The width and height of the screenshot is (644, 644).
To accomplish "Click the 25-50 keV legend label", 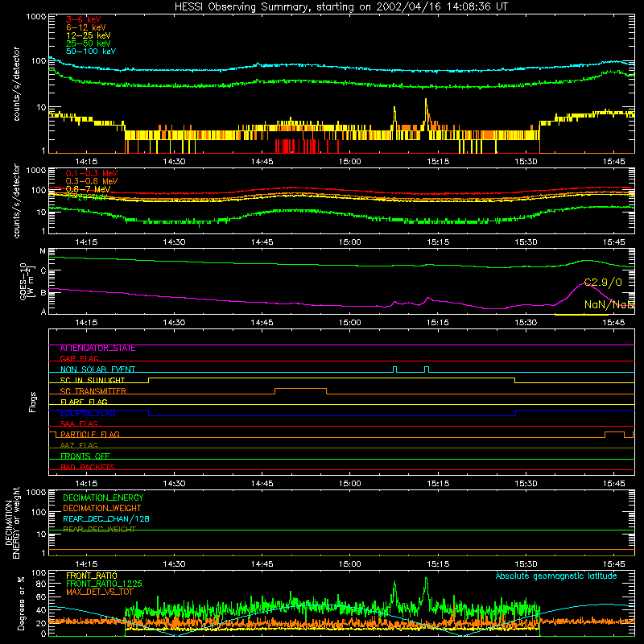I will click(x=88, y=43).
